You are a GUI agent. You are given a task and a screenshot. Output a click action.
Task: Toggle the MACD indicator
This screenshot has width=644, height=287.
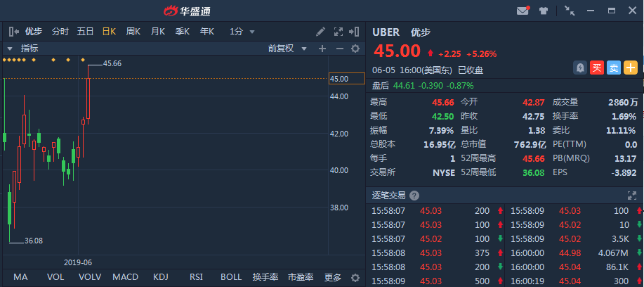pos(126,277)
